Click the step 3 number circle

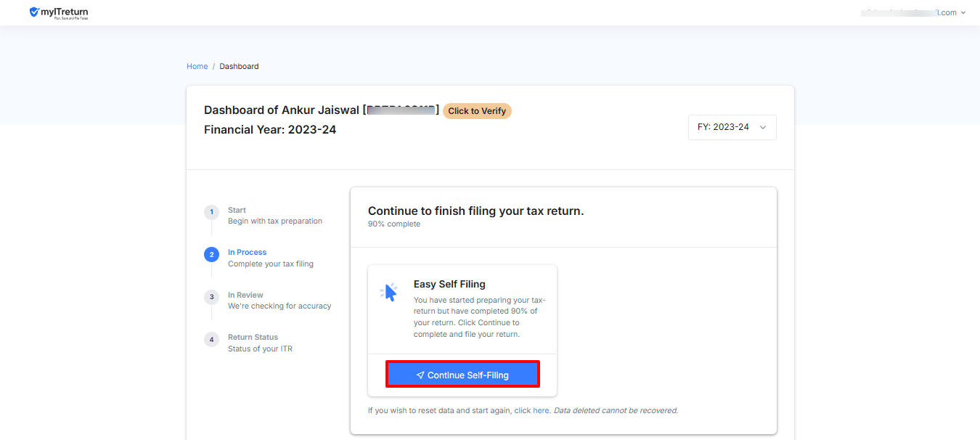pyautogui.click(x=211, y=297)
